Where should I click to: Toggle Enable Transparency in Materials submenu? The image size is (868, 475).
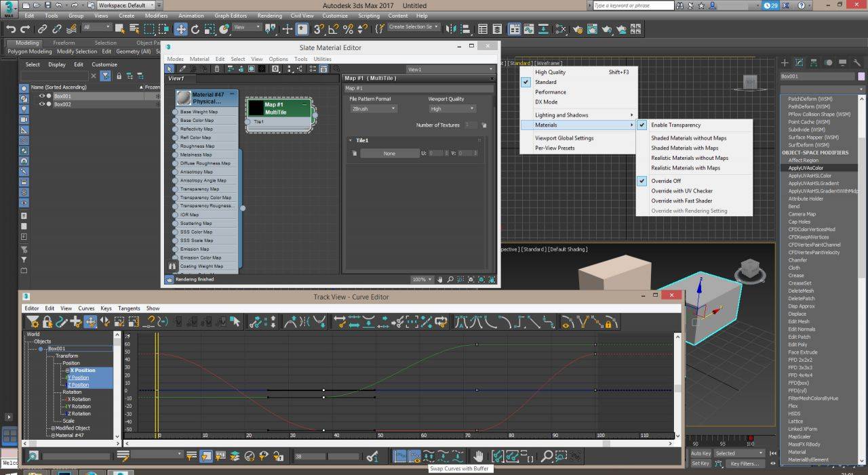pos(675,125)
